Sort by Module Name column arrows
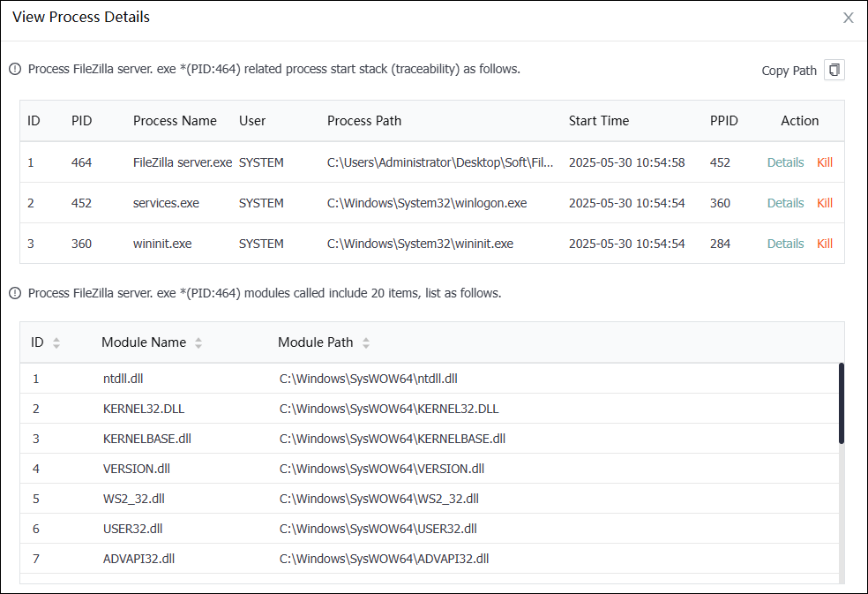 tap(198, 342)
